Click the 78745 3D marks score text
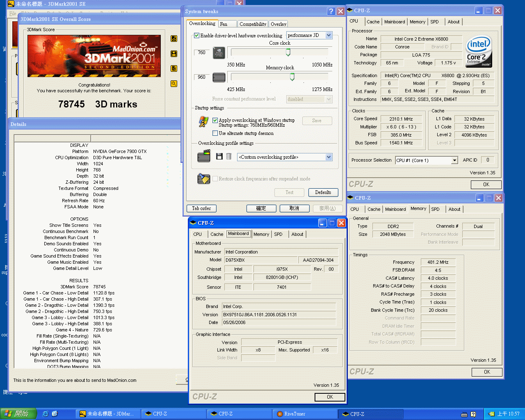Screen dimensions: 525x420 pyautogui.click(x=98, y=104)
